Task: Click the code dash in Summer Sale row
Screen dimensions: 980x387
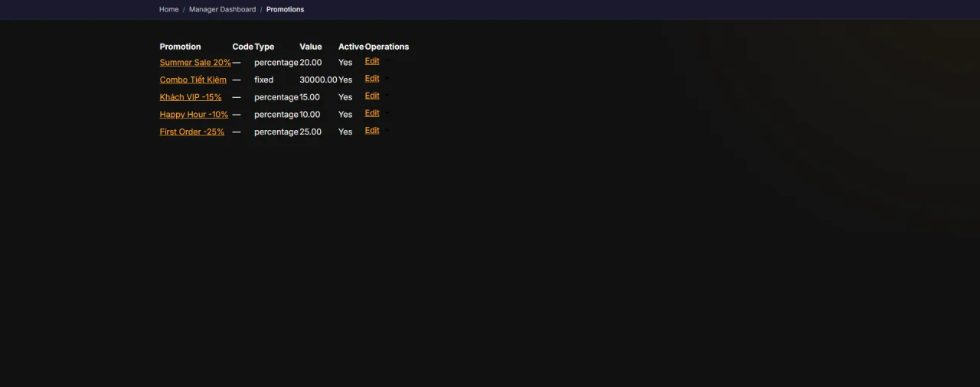Action: (x=237, y=63)
